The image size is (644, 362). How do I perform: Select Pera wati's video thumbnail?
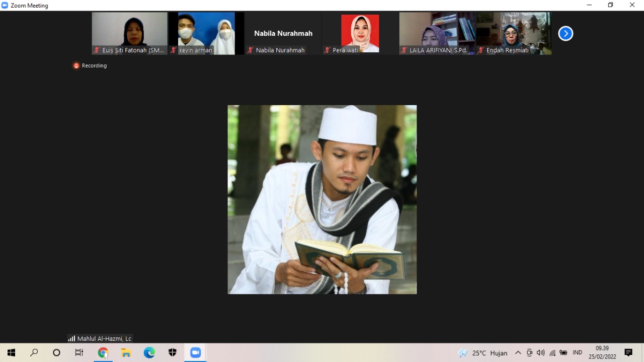tap(360, 33)
